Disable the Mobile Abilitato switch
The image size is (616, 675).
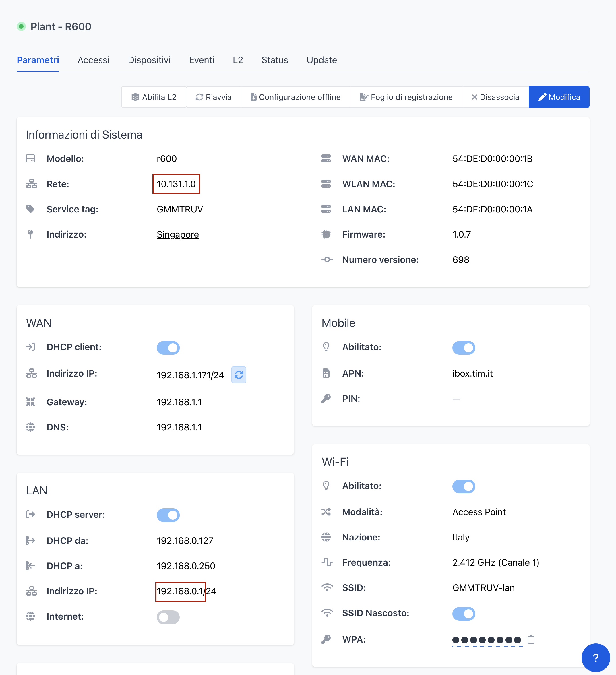tap(464, 348)
